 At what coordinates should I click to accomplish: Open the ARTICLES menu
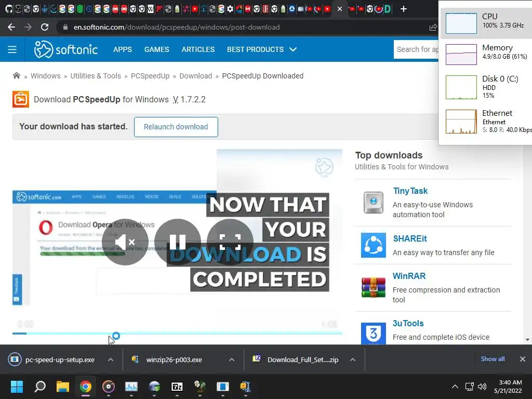pos(198,49)
